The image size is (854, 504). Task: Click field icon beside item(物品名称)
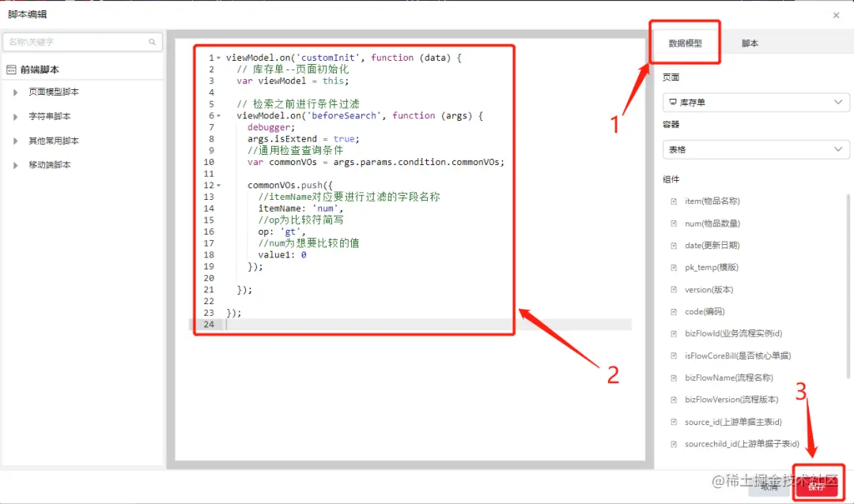(x=674, y=201)
